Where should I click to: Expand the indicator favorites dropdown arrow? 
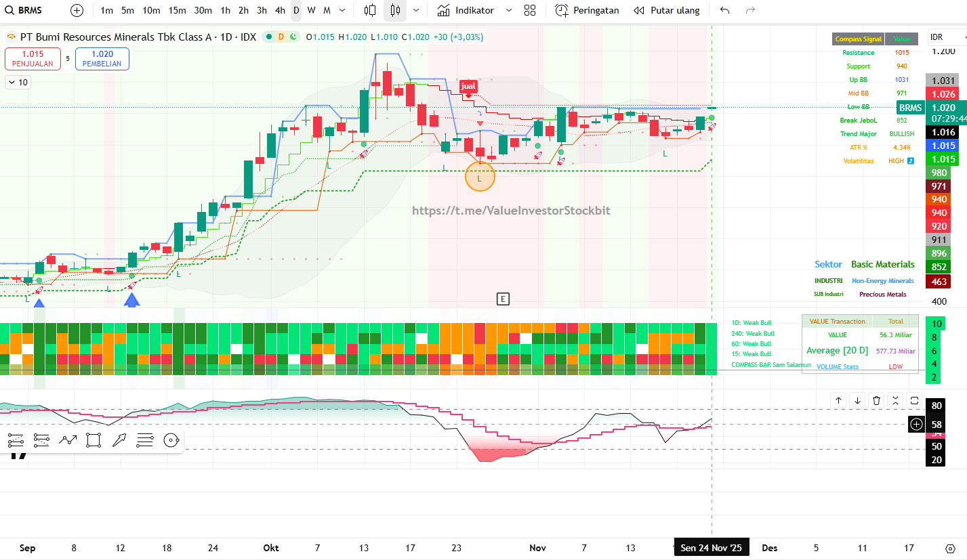[x=509, y=10]
